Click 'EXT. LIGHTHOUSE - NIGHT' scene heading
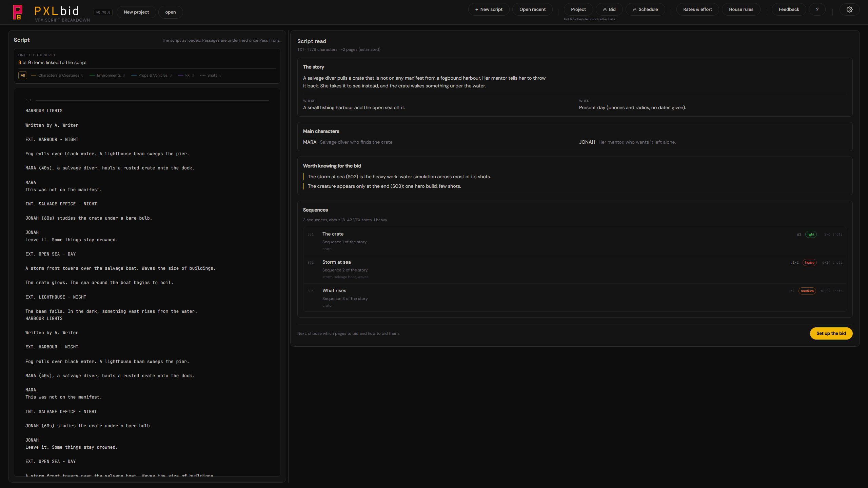868x488 pixels. coord(56,297)
